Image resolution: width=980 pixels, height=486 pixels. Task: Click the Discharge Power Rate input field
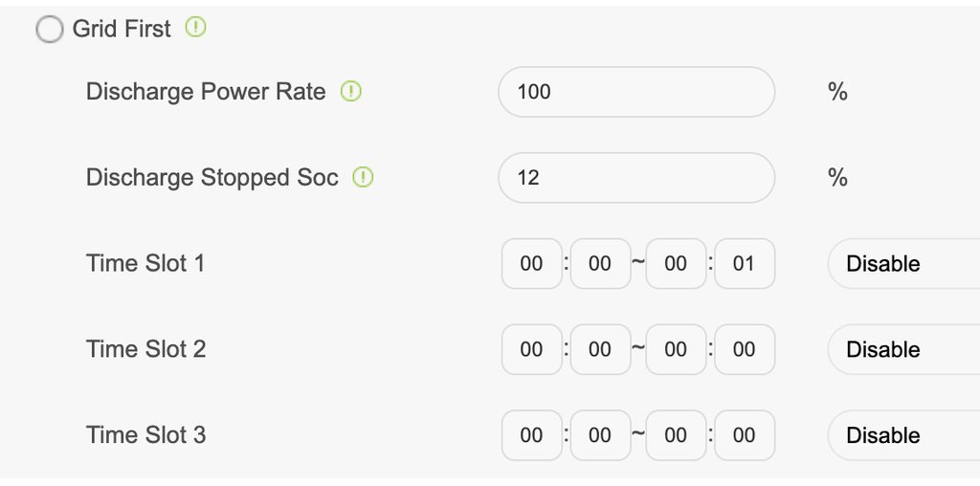click(x=635, y=92)
